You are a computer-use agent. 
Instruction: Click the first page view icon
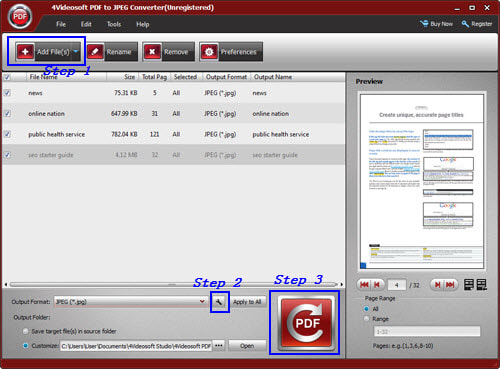469,284
